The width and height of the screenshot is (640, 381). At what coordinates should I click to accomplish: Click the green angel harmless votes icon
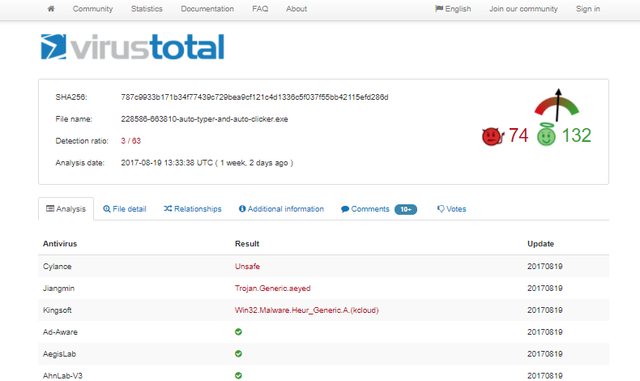coord(546,134)
